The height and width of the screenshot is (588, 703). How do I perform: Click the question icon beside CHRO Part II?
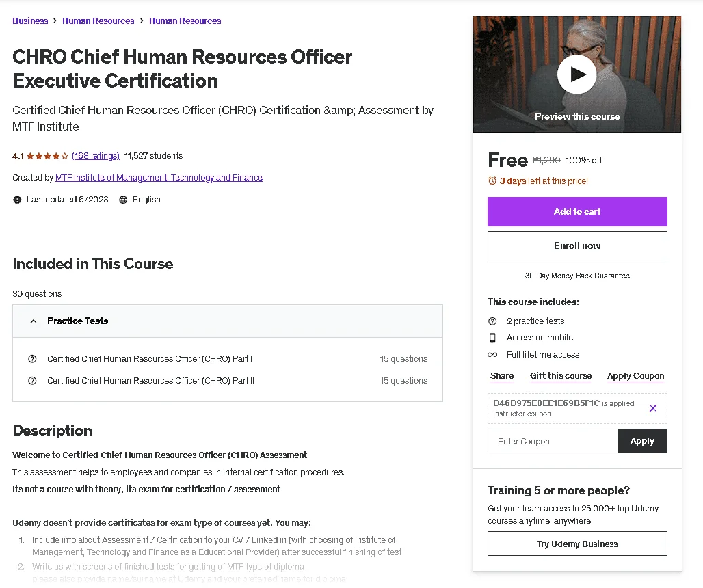(x=32, y=381)
